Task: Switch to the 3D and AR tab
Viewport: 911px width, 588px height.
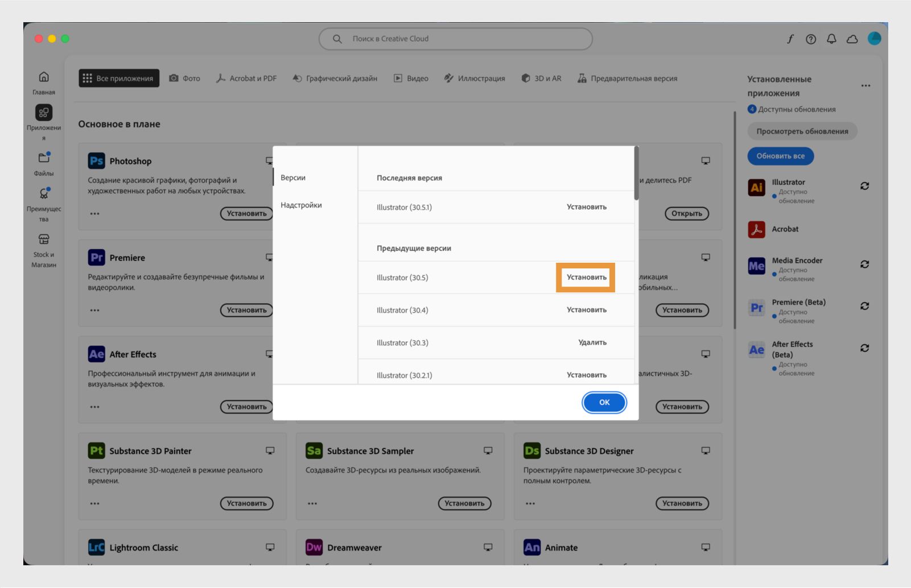Action: [x=542, y=78]
